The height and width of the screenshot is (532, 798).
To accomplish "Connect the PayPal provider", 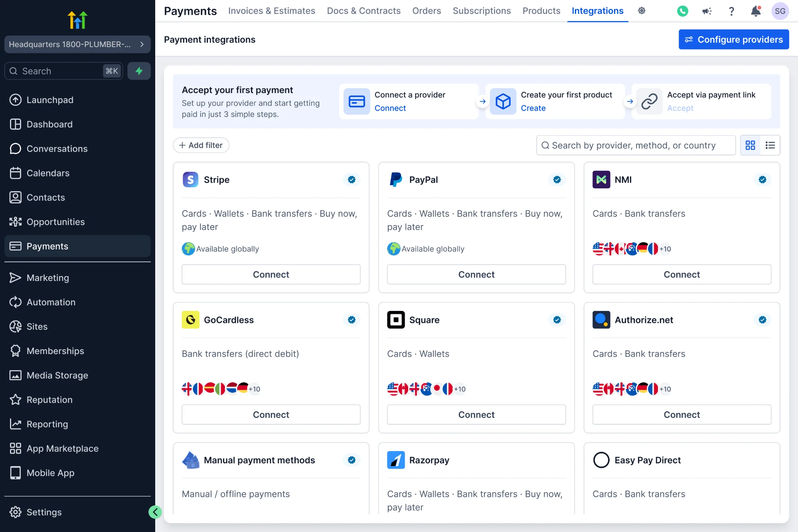I will pos(476,275).
